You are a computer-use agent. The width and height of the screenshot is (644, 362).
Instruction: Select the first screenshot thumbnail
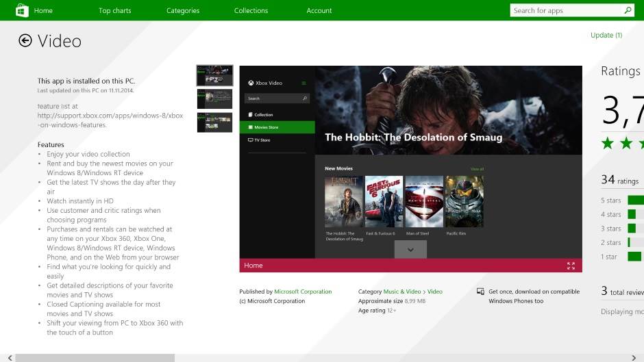214,75
